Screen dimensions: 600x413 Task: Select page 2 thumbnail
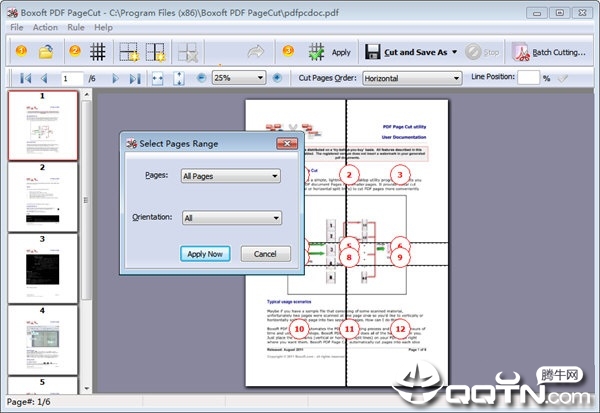[x=42, y=197]
